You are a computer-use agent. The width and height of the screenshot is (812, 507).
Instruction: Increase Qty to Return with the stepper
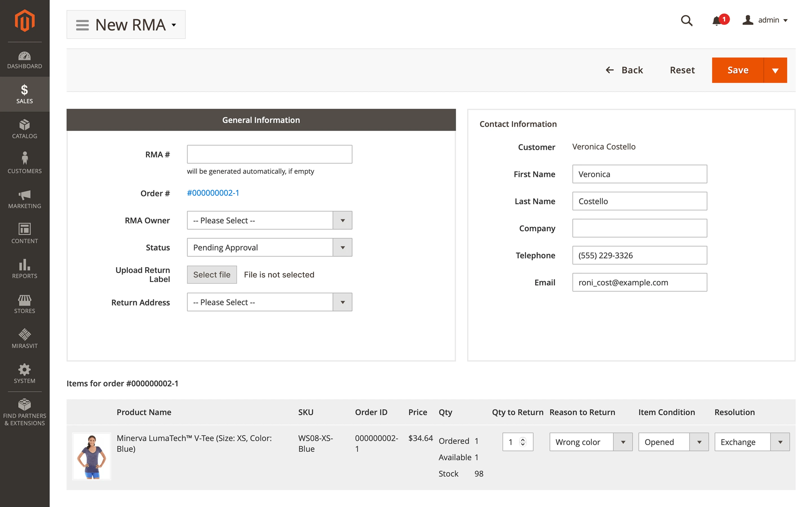click(x=523, y=440)
